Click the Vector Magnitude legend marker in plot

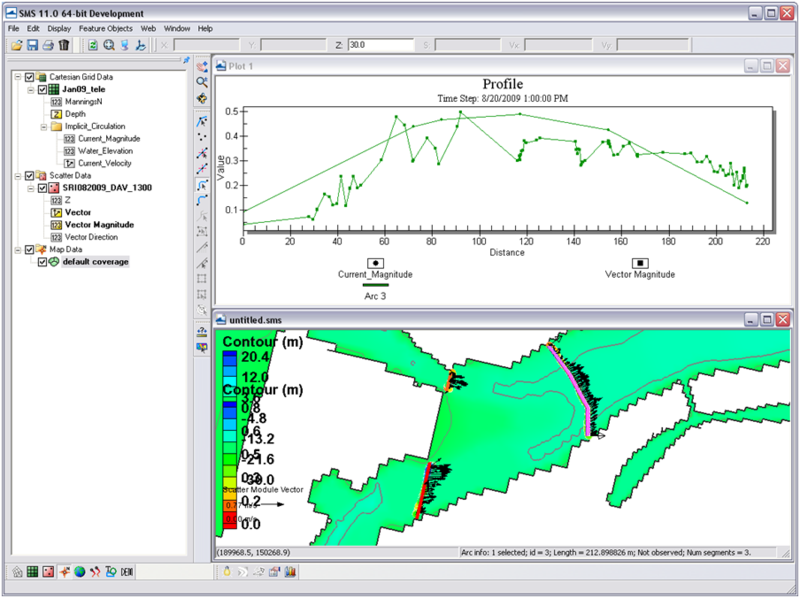pyautogui.click(x=640, y=263)
